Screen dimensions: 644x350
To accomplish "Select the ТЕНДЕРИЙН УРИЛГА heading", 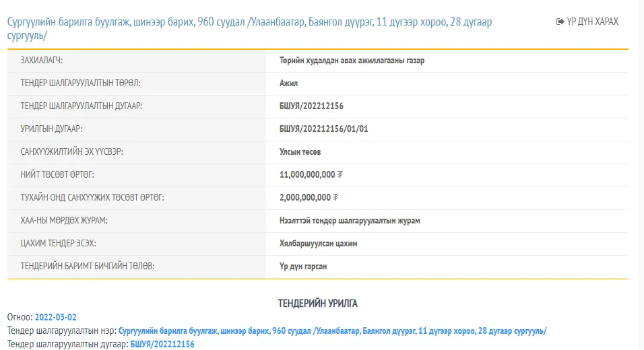I will [318, 304].
